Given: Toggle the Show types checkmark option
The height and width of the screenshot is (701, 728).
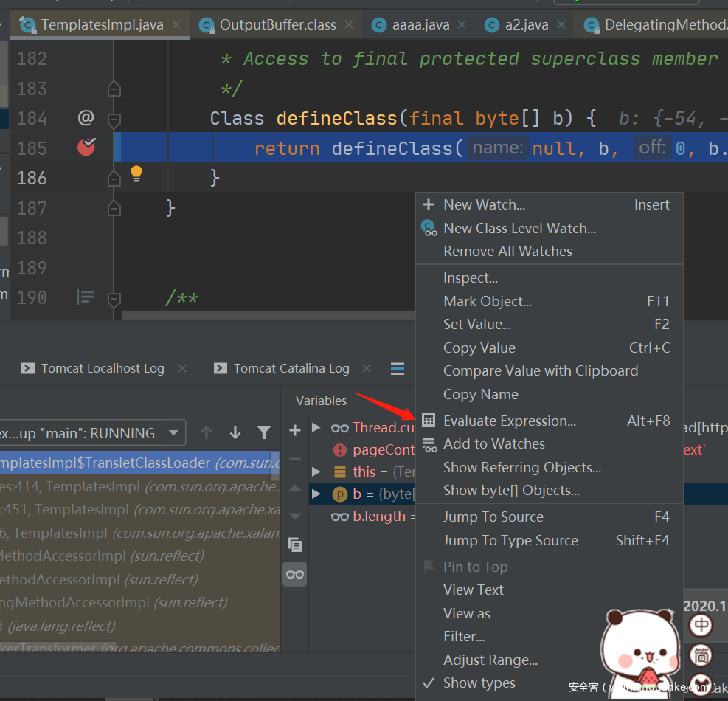Looking at the screenshot, I should 479,683.
